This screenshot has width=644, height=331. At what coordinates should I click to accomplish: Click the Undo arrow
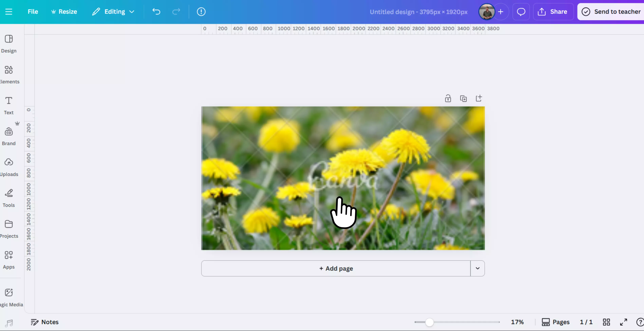click(x=156, y=12)
